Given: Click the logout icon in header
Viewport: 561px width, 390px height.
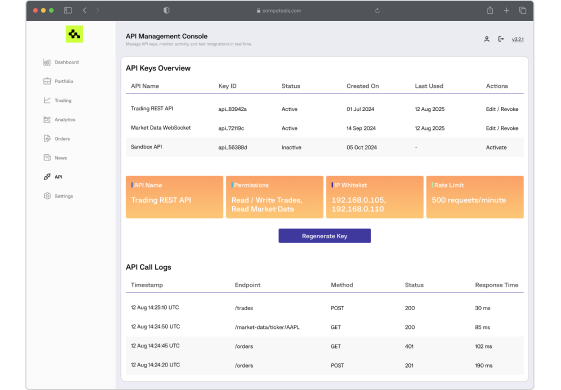Looking at the screenshot, I should 501,39.
